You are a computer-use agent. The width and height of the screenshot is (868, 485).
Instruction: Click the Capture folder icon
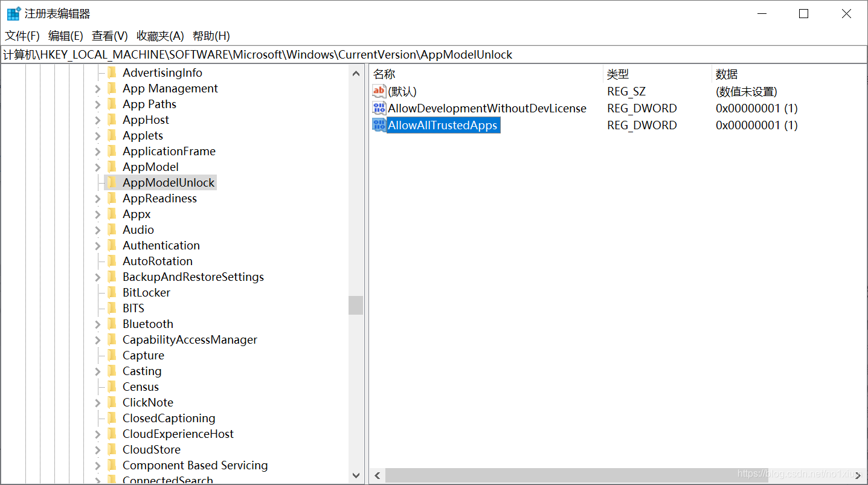pyautogui.click(x=112, y=355)
